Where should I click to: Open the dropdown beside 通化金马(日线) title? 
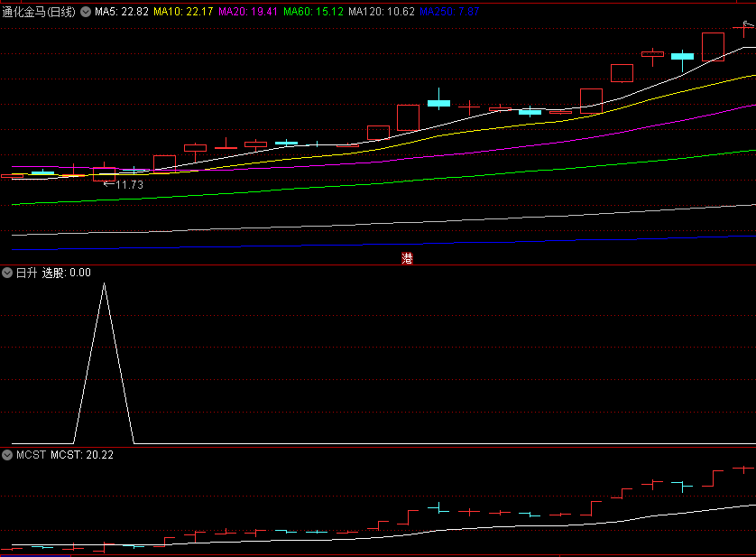[86, 12]
